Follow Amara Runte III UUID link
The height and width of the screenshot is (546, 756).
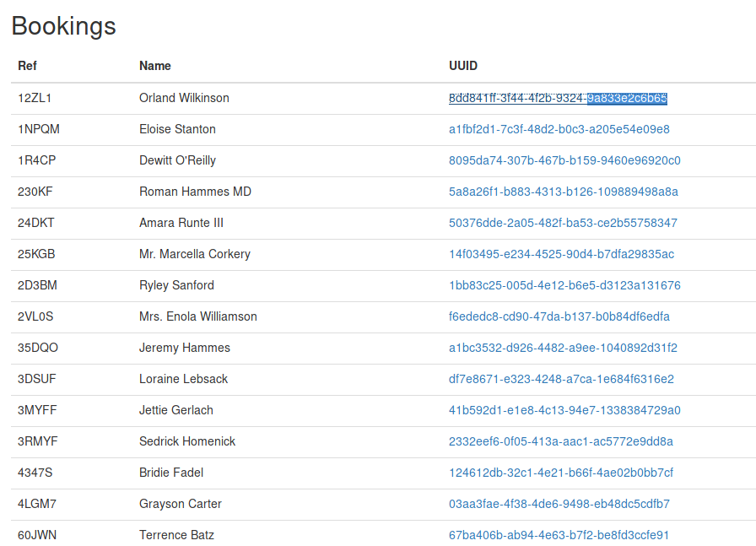pyautogui.click(x=563, y=223)
